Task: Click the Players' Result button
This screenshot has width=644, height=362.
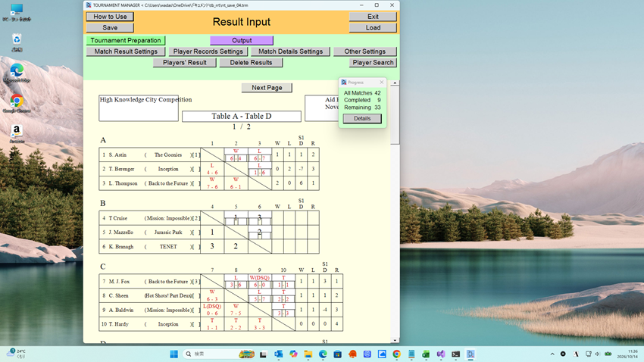Action: pos(184,62)
